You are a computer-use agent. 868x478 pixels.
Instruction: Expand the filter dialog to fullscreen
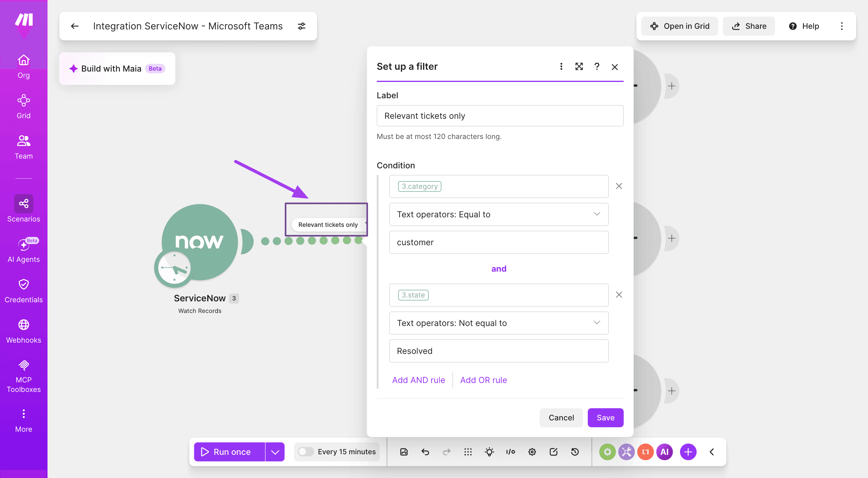pos(579,67)
